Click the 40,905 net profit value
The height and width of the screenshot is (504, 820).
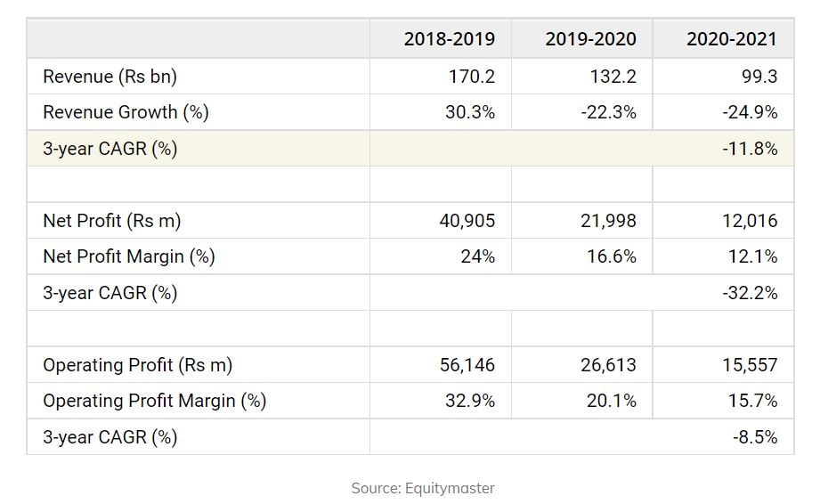[x=467, y=221]
